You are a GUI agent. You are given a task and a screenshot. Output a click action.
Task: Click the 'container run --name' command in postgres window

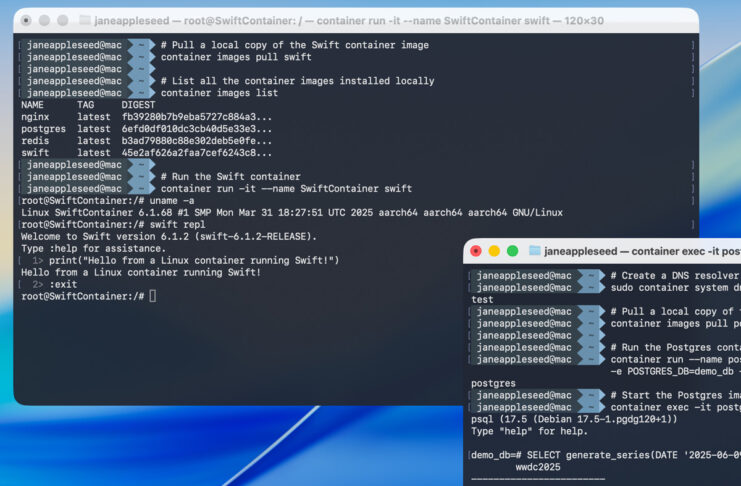675,359
